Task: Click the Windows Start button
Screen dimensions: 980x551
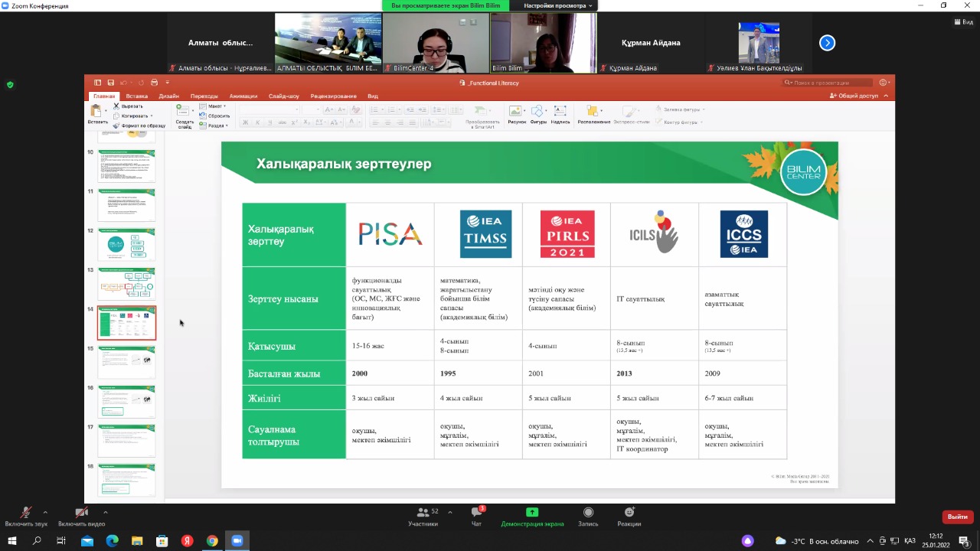Action: tap(13, 540)
